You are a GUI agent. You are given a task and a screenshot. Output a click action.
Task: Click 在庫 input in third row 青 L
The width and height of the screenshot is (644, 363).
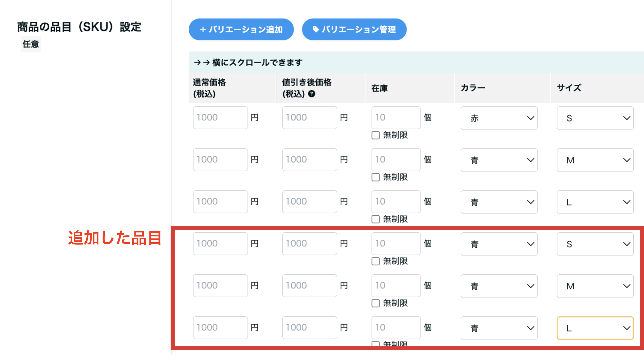396,201
